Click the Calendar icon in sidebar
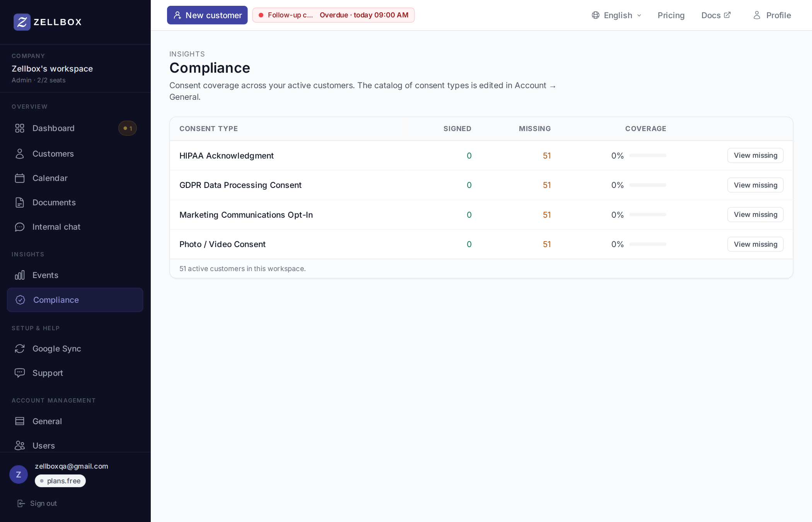The image size is (812, 522). [x=20, y=178]
